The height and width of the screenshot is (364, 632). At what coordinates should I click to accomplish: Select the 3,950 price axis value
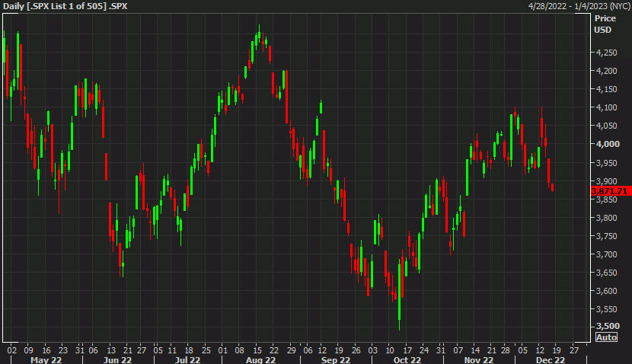(607, 163)
